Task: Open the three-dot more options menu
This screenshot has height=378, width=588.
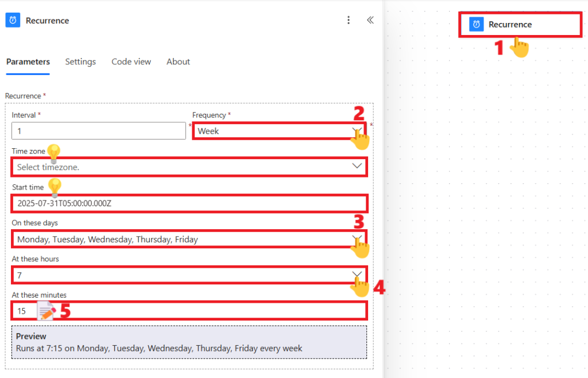Action: [x=348, y=21]
